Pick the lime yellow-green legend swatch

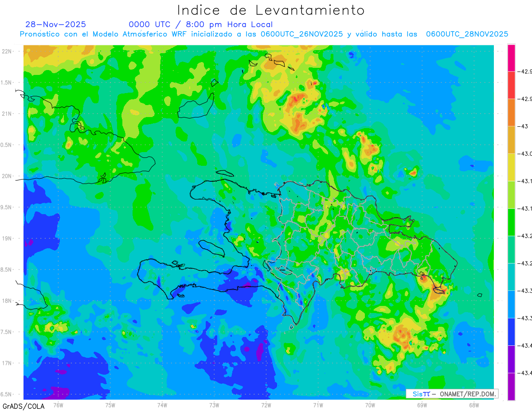tap(511, 195)
